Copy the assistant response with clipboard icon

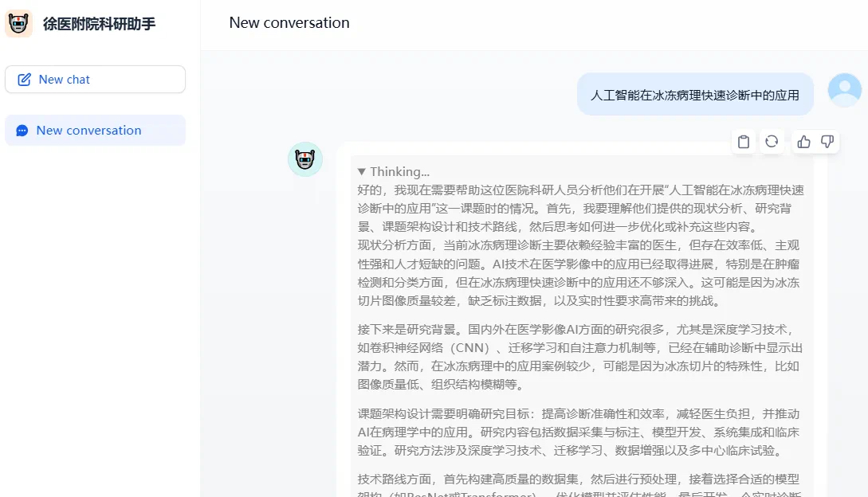point(744,142)
